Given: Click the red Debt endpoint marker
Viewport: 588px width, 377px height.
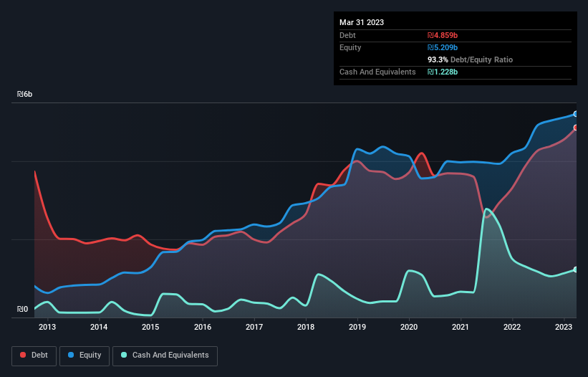Looking at the screenshot, I should [576, 128].
